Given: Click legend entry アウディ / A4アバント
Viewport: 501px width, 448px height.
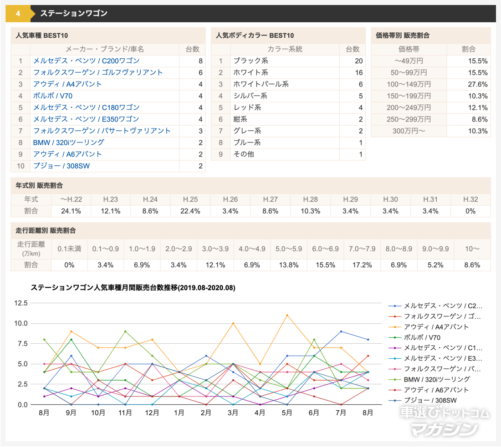Looking at the screenshot, I should (429, 327).
